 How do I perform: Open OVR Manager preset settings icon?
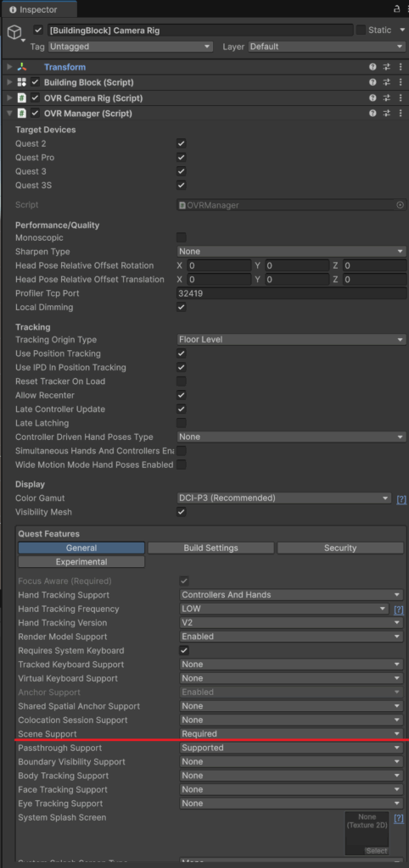(387, 114)
